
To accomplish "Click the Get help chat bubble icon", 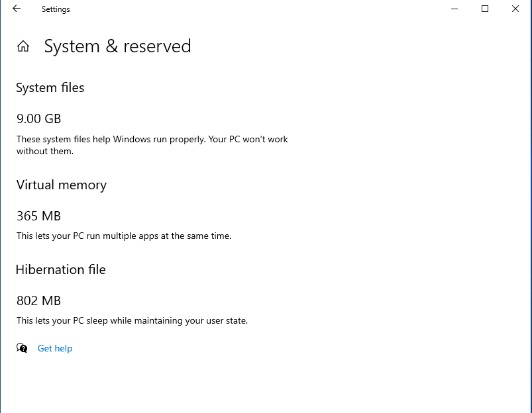I will pos(23,348).
